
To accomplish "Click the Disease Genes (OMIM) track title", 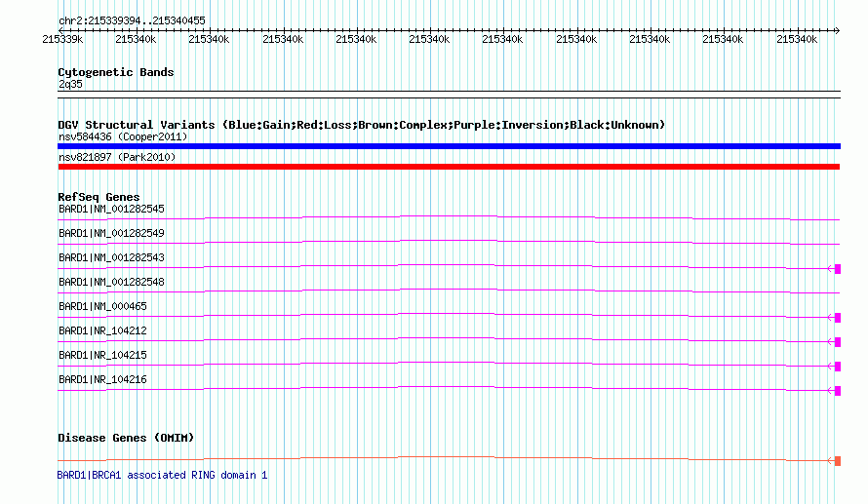I will 126,438.
